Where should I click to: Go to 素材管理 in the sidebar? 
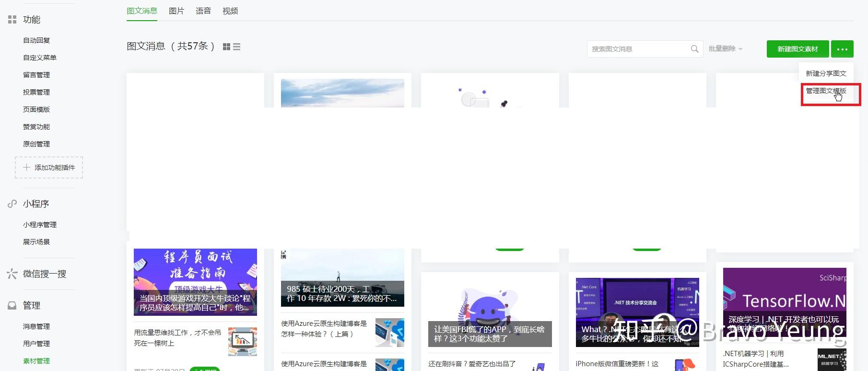(36, 361)
